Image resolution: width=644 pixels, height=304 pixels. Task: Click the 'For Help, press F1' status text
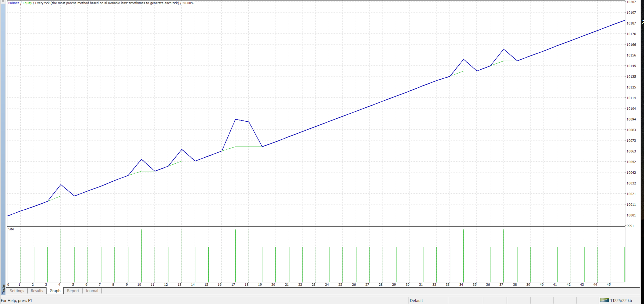coord(16,300)
